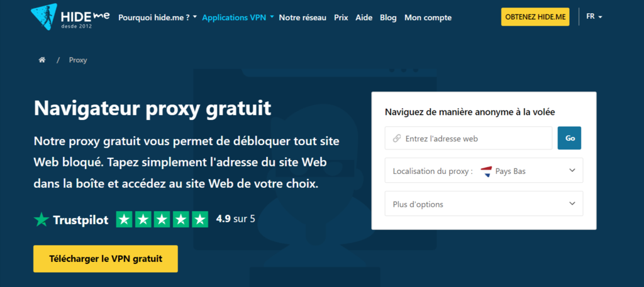The height and width of the screenshot is (287, 644).
Task: Open the Aide page
Action: [364, 18]
